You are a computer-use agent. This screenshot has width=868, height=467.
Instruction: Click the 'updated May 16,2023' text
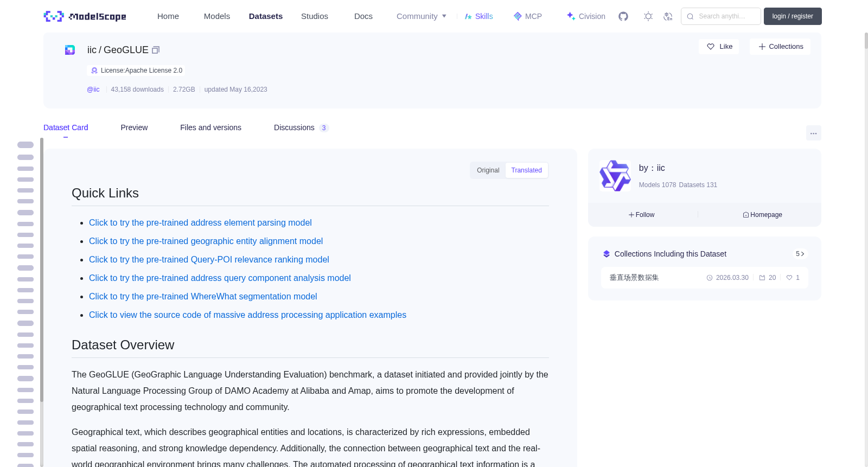pos(235,89)
